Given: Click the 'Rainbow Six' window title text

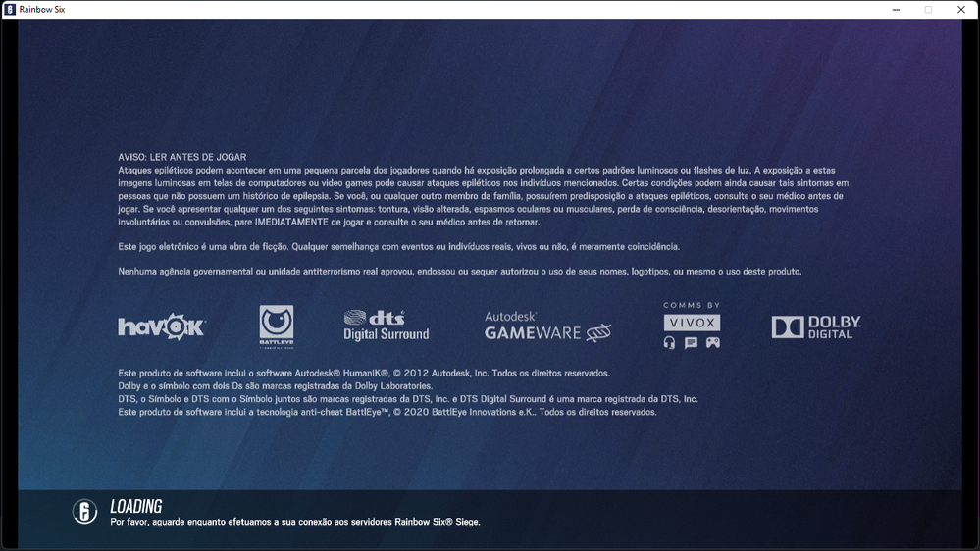Looking at the screenshot, I should (42, 10).
